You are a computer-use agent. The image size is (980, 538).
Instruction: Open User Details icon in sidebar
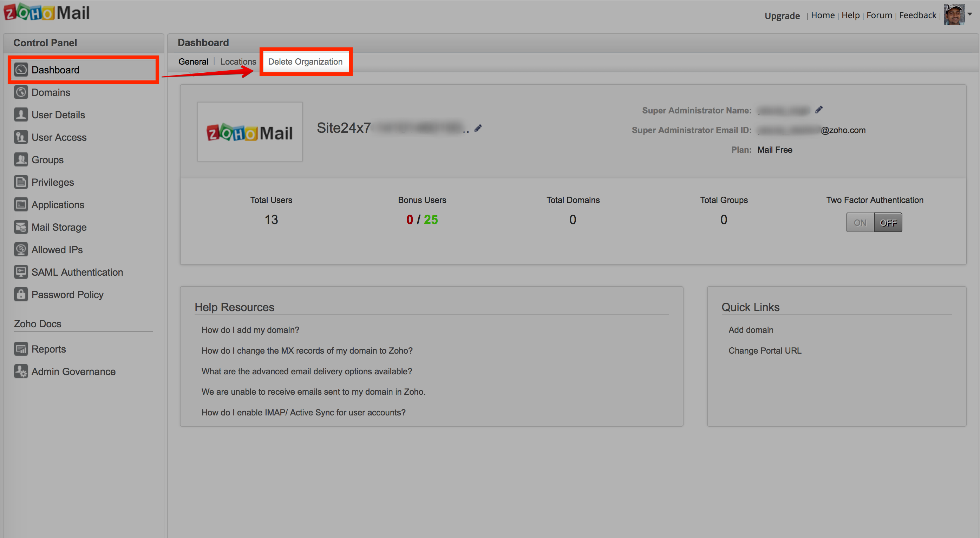(x=21, y=115)
